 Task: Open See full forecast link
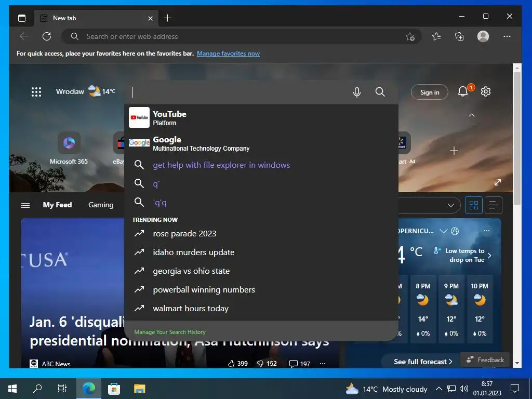pos(423,362)
